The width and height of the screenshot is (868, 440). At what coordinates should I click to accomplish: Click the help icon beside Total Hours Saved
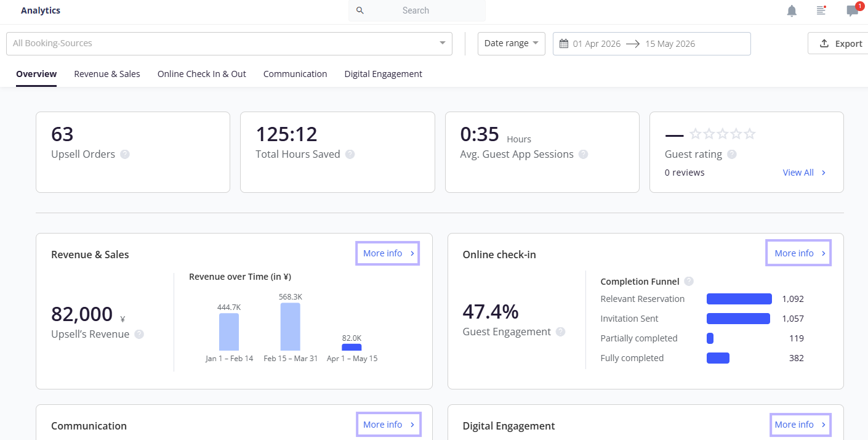pyautogui.click(x=350, y=154)
